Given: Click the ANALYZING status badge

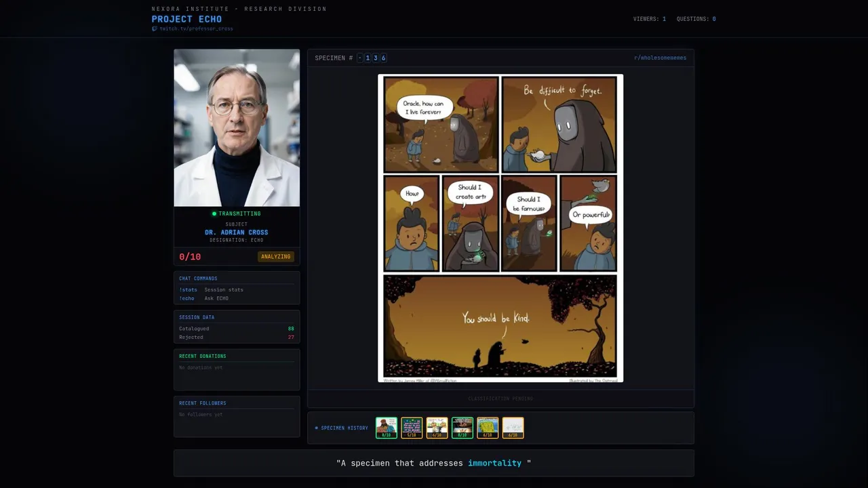Looking at the screenshot, I should [276, 257].
